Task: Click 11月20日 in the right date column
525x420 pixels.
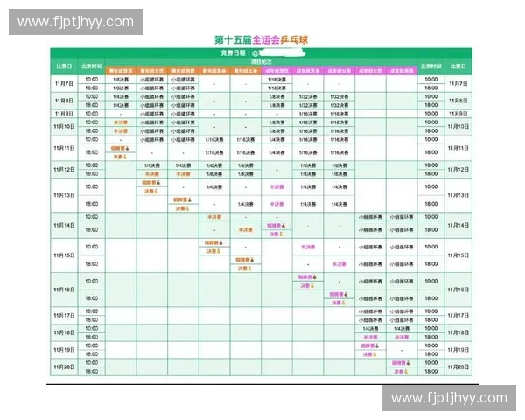Action: (458, 367)
